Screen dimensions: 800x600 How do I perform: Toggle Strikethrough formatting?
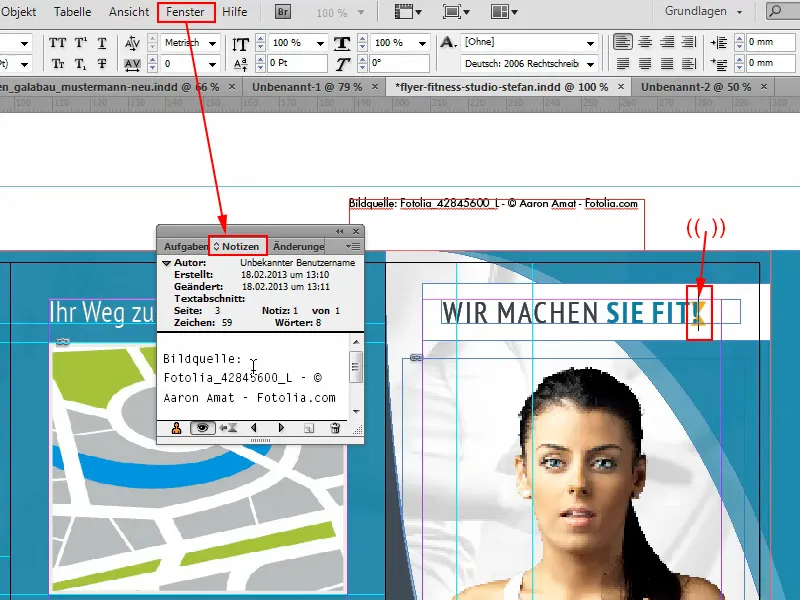[102, 64]
